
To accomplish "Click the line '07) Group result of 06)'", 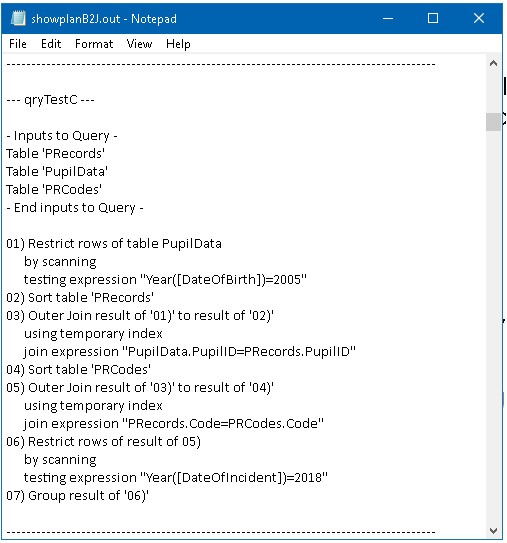I will pos(78,496).
